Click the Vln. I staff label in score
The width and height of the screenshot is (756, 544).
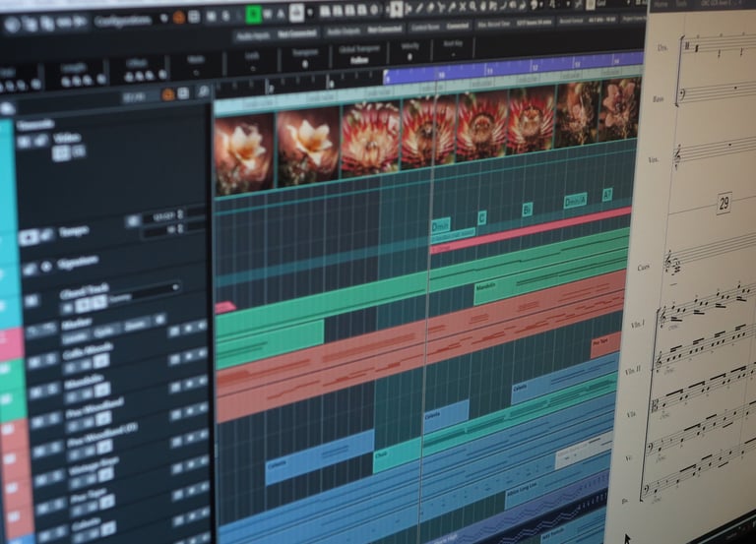pos(638,325)
